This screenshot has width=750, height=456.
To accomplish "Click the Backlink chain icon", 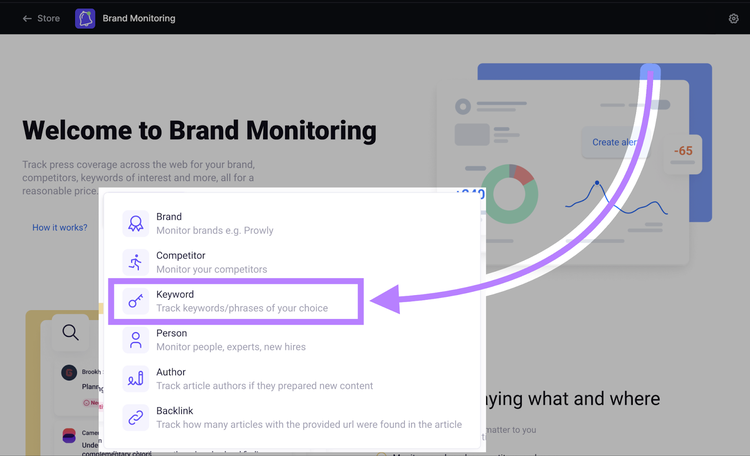I will (x=135, y=417).
